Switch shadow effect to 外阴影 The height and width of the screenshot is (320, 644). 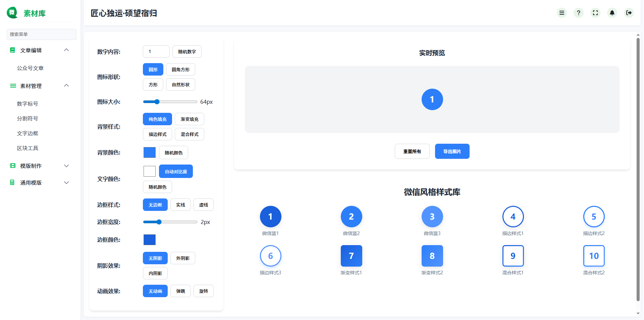pos(182,258)
